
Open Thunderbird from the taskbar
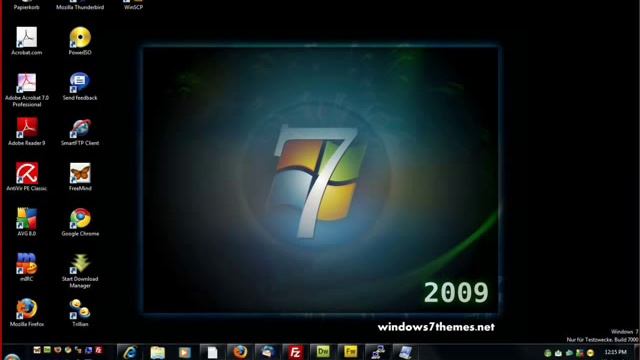[268, 352]
